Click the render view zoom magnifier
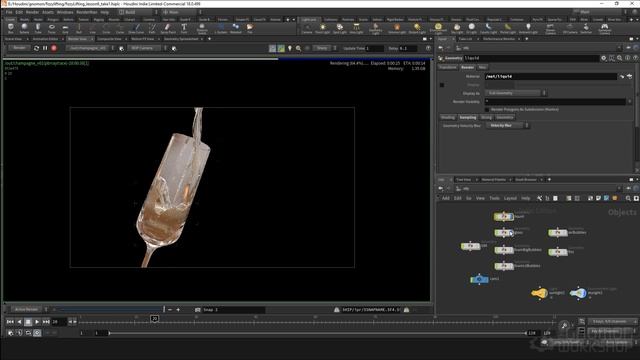Viewport: 640px width, 360px height. point(298,48)
